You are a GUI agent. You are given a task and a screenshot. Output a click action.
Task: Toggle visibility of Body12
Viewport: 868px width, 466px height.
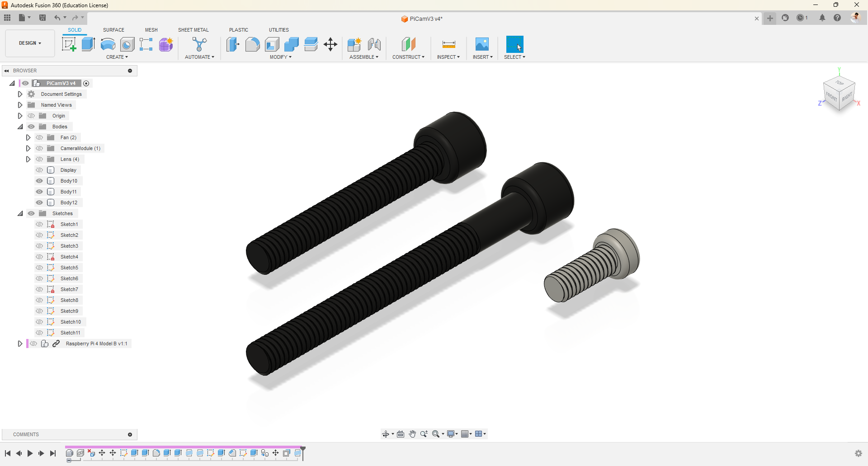click(x=39, y=202)
